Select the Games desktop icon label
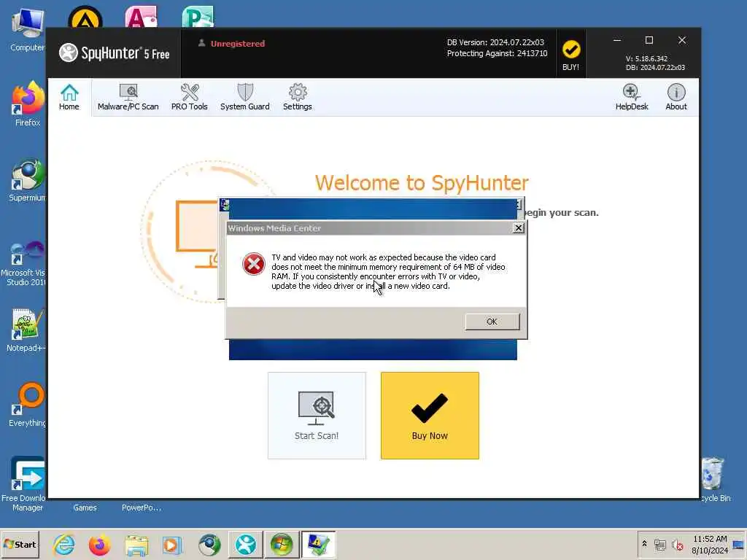This screenshot has width=747, height=560. pos(85,507)
